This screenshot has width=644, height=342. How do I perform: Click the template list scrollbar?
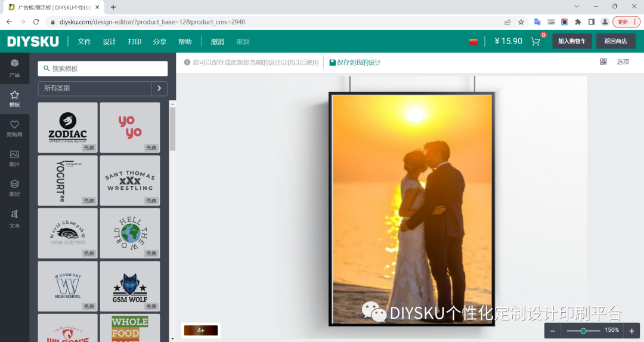click(x=172, y=129)
